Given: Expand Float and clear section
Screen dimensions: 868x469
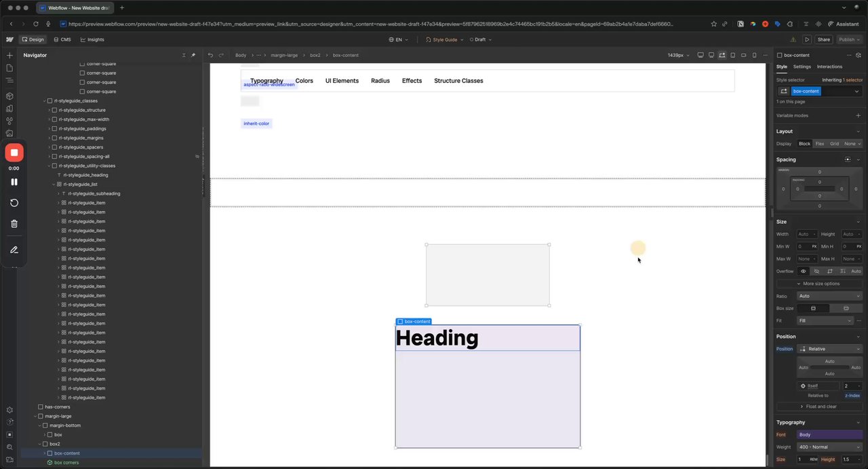Looking at the screenshot, I should point(819,407).
